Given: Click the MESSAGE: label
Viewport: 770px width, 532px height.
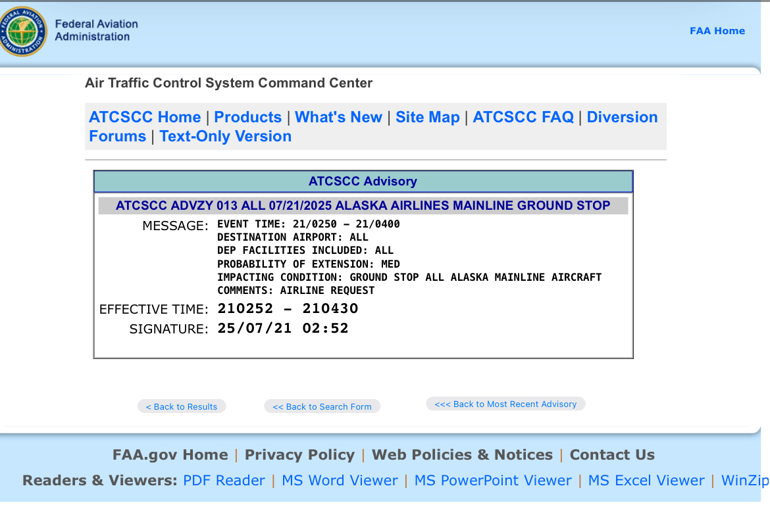Looking at the screenshot, I should click(175, 226).
